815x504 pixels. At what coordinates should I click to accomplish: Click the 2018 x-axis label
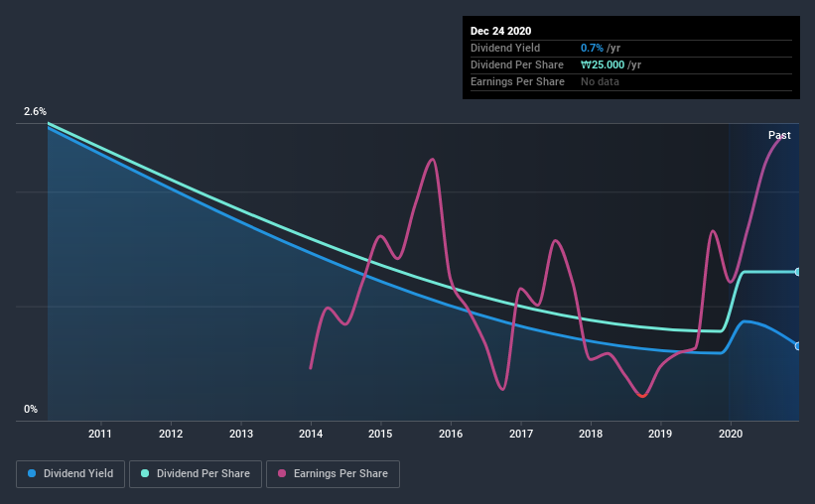tap(591, 434)
